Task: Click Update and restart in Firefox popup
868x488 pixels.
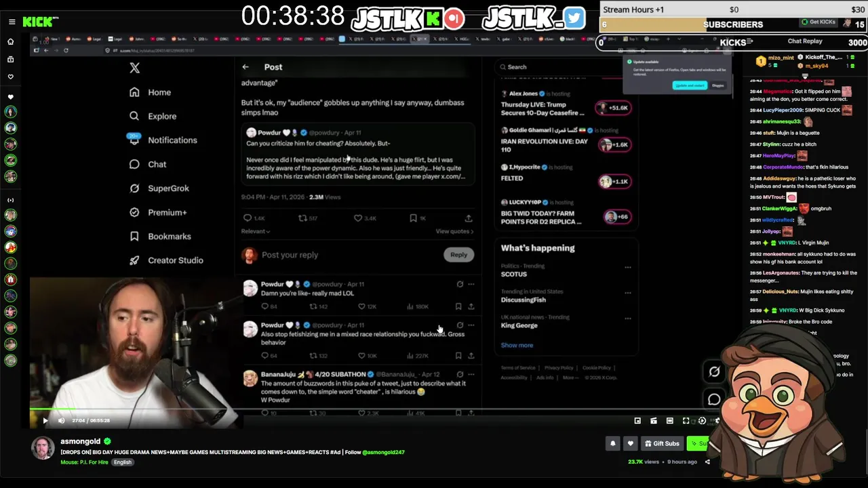Action: 690,85
